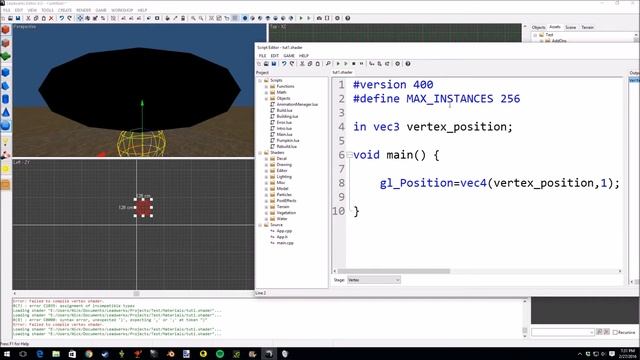Open the RENDER menu
The height and width of the screenshot is (360, 640).
83,10
